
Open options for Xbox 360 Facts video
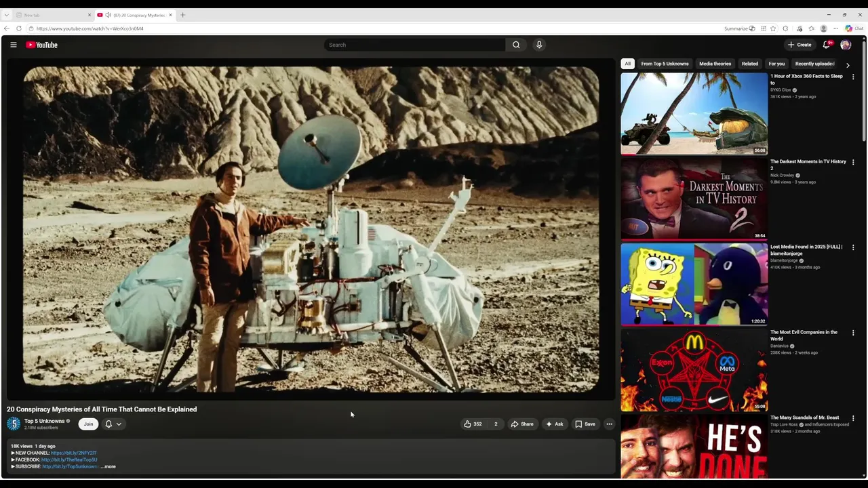[853, 77]
